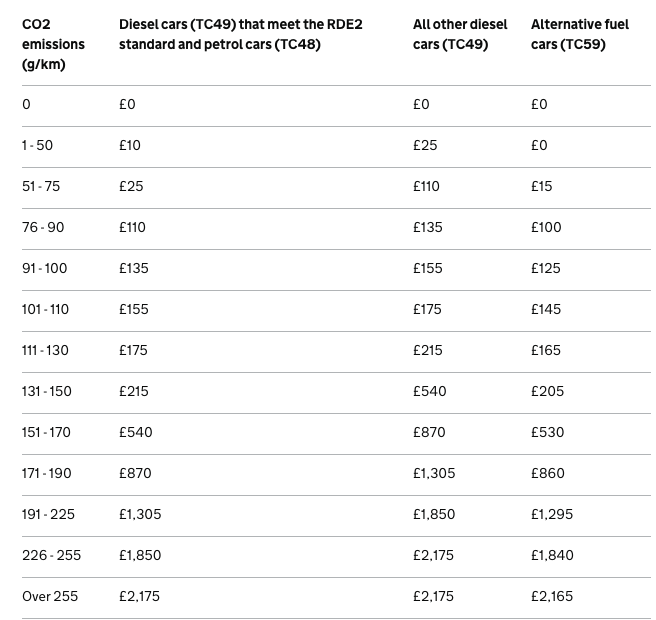Image resolution: width=656 pixels, height=620 pixels.
Task: Select the 1 - 50 emissions row label
Action: click(x=38, y=146)
